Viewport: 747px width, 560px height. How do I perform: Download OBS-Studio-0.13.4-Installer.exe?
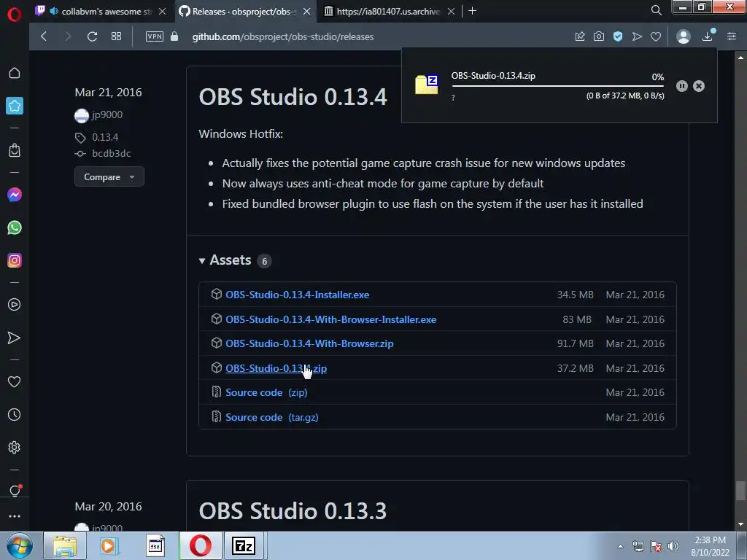coord(298,295)
